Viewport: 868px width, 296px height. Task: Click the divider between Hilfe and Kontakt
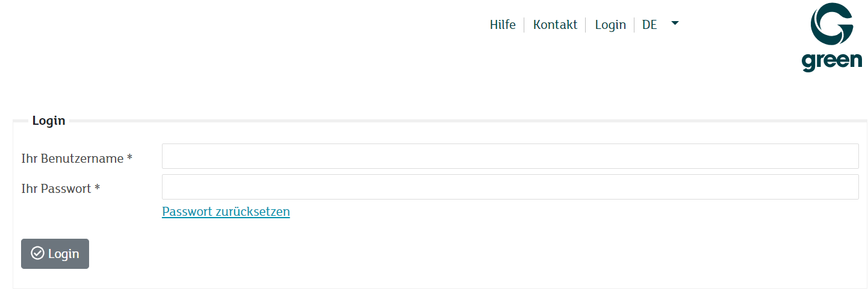click(x=524, y=25)
